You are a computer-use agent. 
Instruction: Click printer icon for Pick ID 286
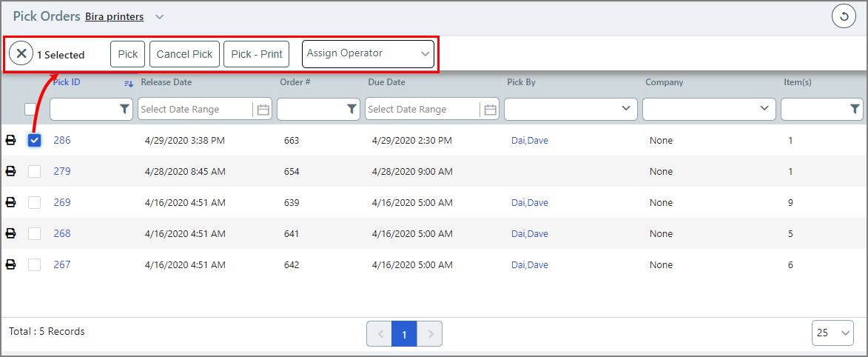[11, 140]
